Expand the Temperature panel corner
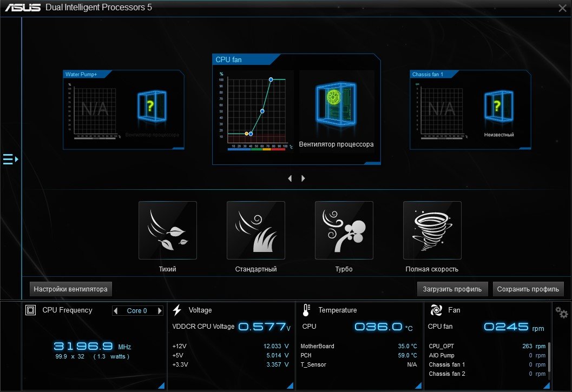 point(419,386)
